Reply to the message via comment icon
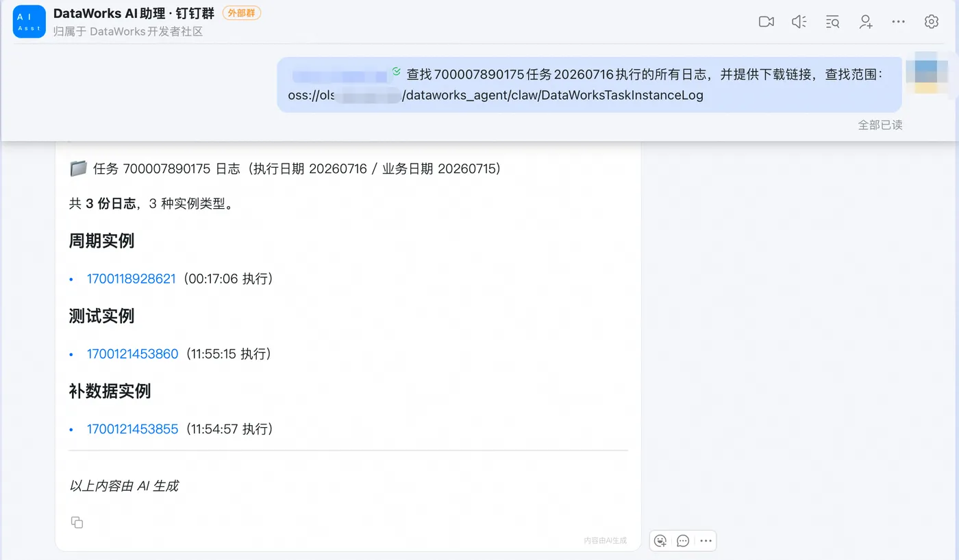Image resolution: width=959 pixels, height=560 pixels. point(683,541)
